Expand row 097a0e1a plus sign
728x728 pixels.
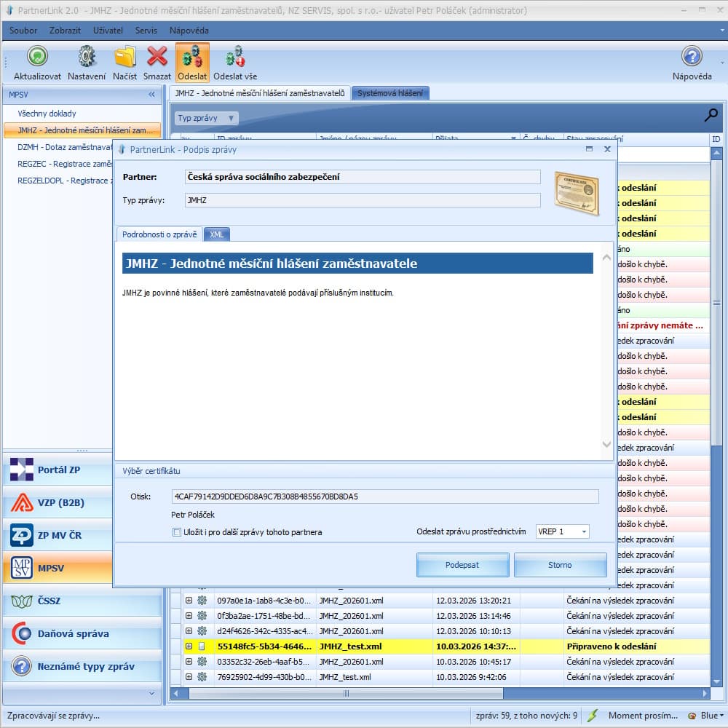[189, 601]
